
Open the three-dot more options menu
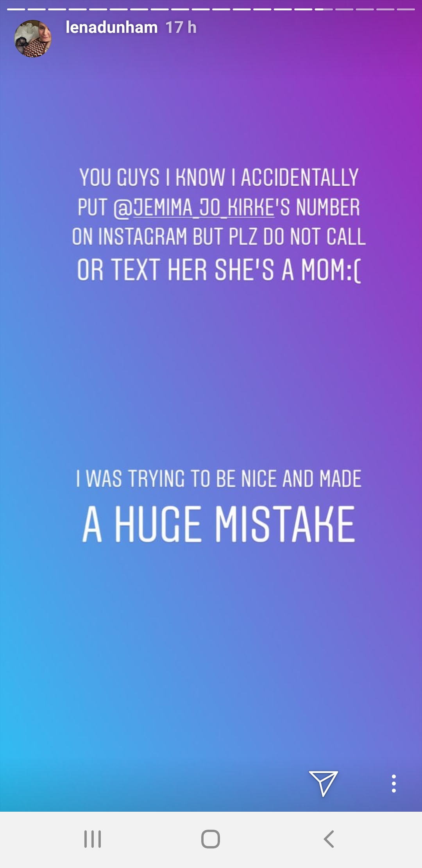tap(394, 784)
